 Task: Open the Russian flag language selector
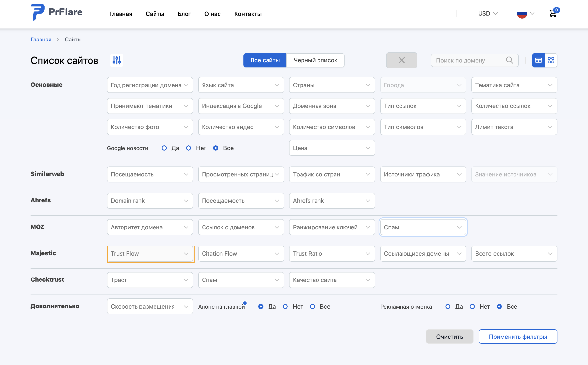click(x=526, y=14)
